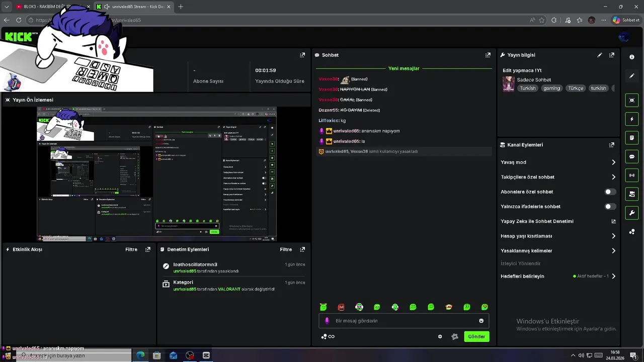Click loathoscillatormn3 in moderation log

point(195,264)
